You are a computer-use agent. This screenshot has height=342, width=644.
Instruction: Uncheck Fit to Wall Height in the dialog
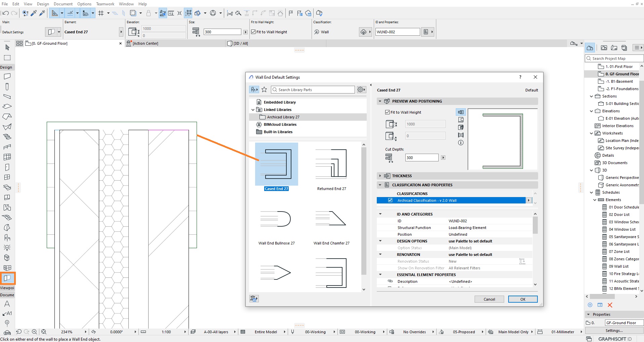click(x=388, y=112)
